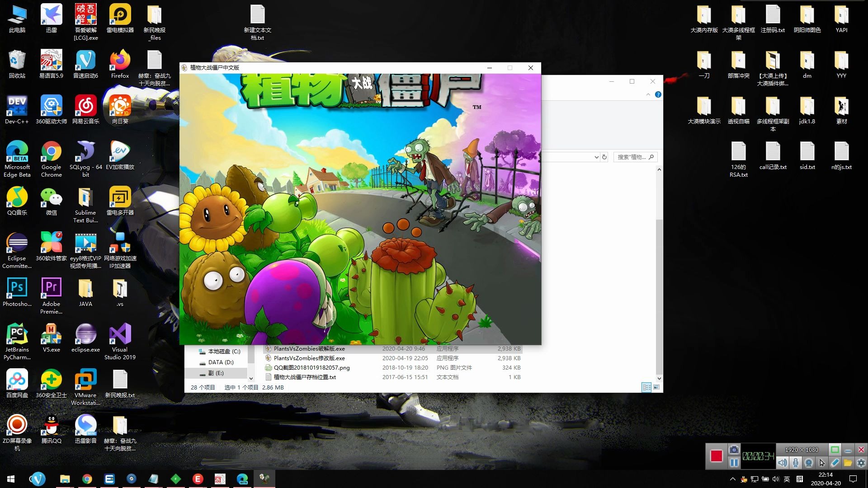Take a screenshot with the recorder camera icon
Image resolution: width=868 pixels, height=488 pixels.
pyautogui.click(x=734, y=450)
